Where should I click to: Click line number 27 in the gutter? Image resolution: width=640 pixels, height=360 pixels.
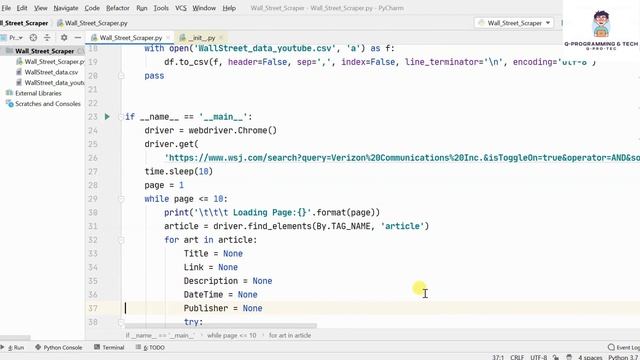93,171
